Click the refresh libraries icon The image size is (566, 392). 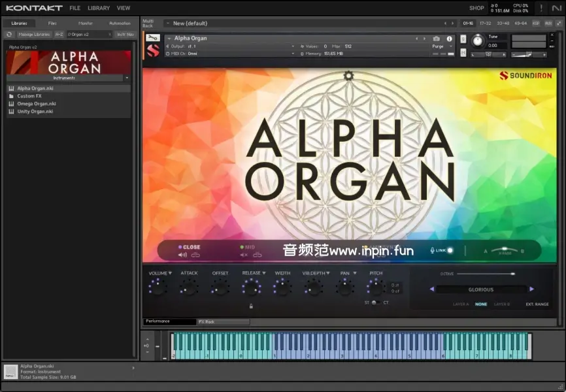click(x=9, y=34)
